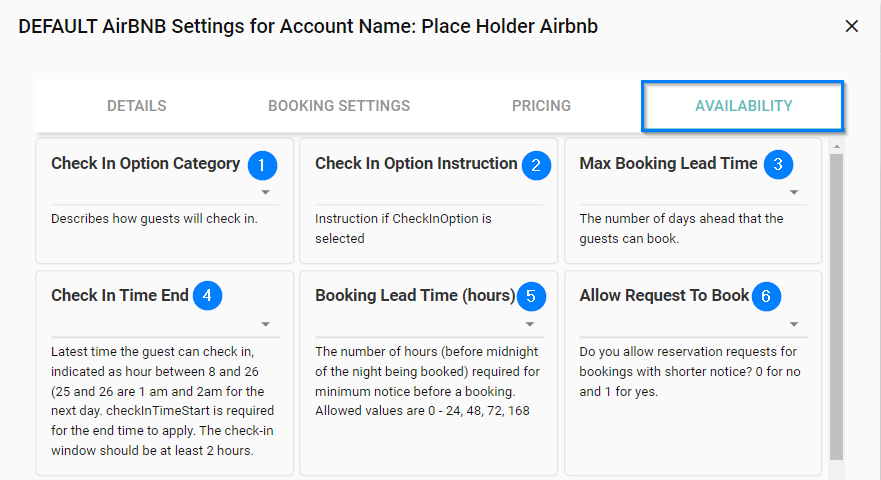The height and width of the screenshot is (480, 881).
Task: Select the Availability tab
Action: point(743,106)
